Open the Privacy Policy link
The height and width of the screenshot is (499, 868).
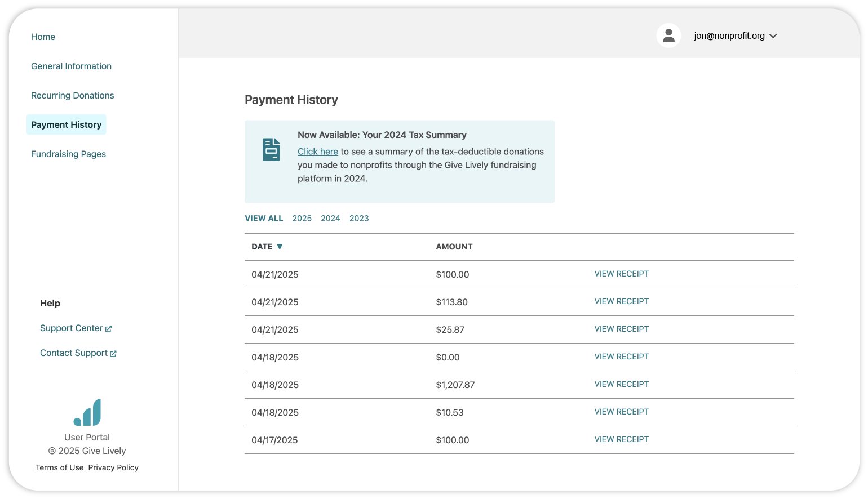point(113,467)
